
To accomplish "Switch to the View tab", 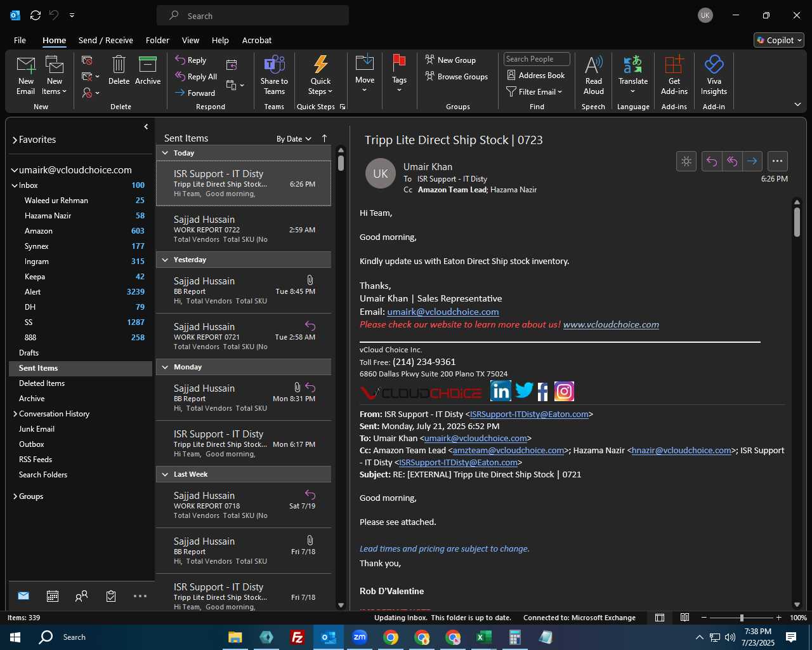I will click(190, 40).
